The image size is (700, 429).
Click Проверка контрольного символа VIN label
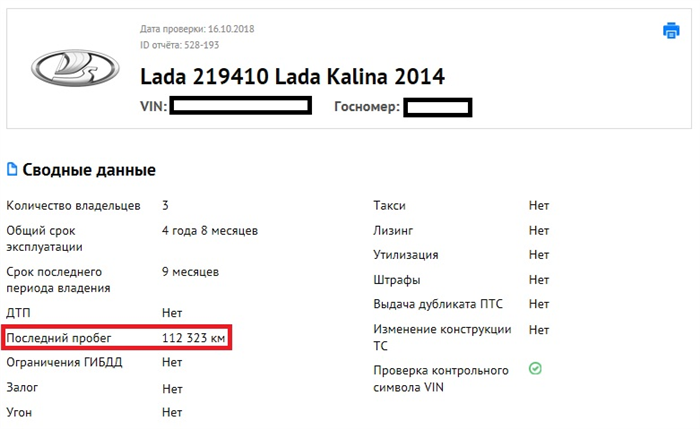[441, 379]
